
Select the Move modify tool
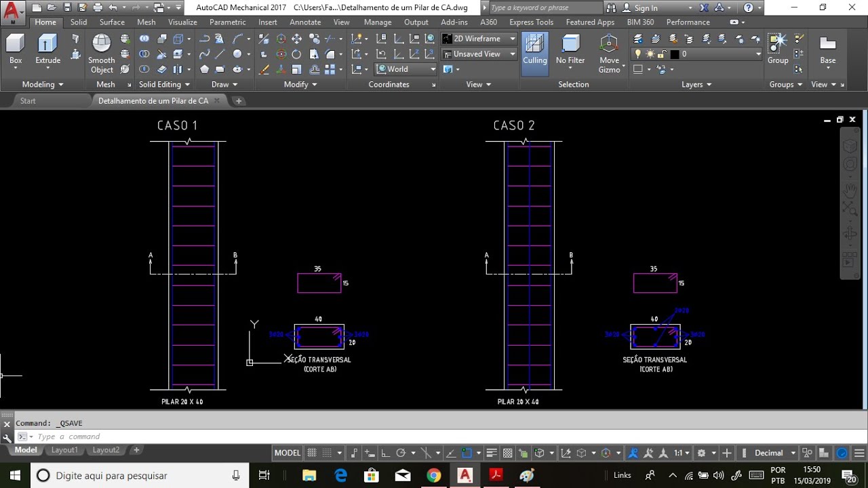pos(296,39)
